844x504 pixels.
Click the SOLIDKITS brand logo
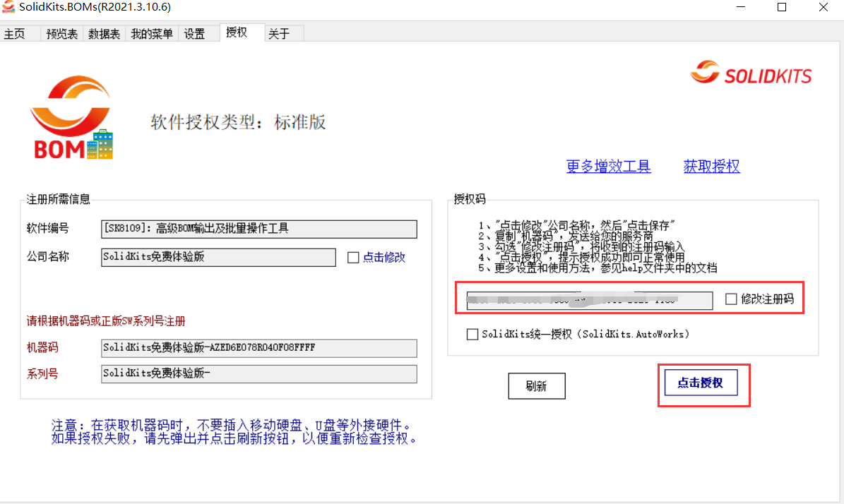click(751, 73)
